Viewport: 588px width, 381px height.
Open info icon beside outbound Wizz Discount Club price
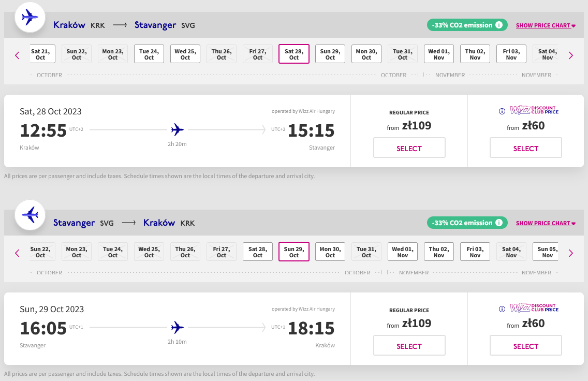point(502,111)
